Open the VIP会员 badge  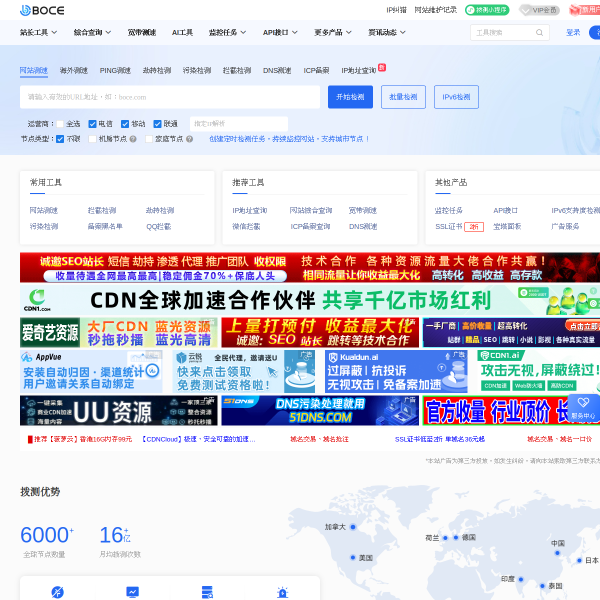tap(540, 10)
